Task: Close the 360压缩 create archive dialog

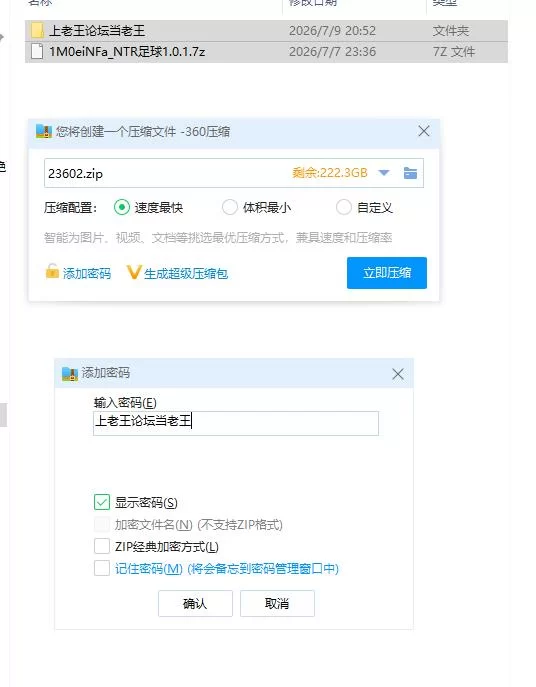Action: coord(424,131)
